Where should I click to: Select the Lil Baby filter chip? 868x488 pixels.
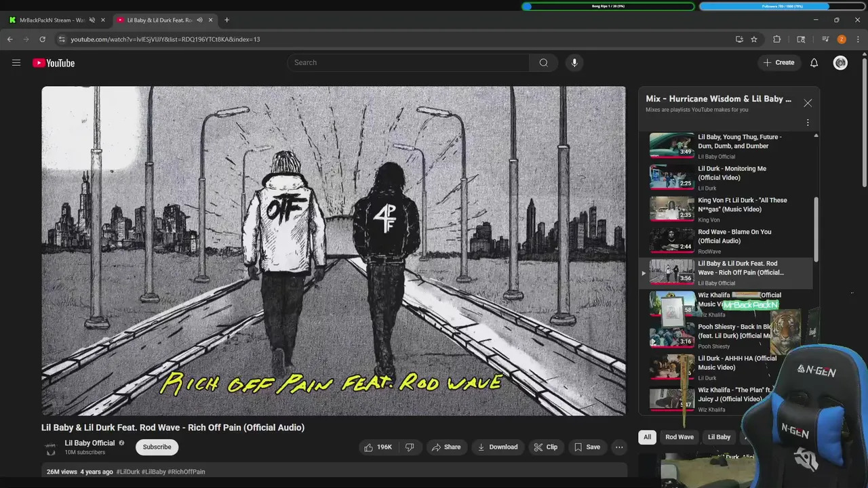719,437
